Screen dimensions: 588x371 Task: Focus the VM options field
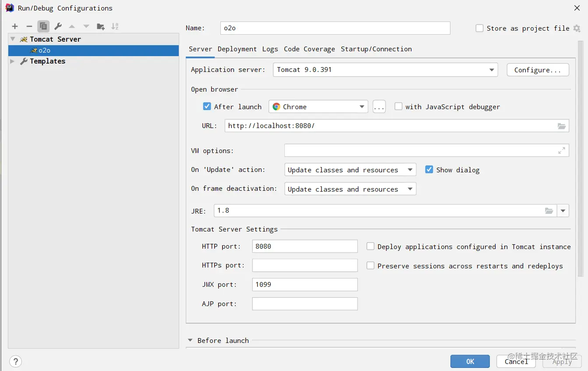point(427,150)
